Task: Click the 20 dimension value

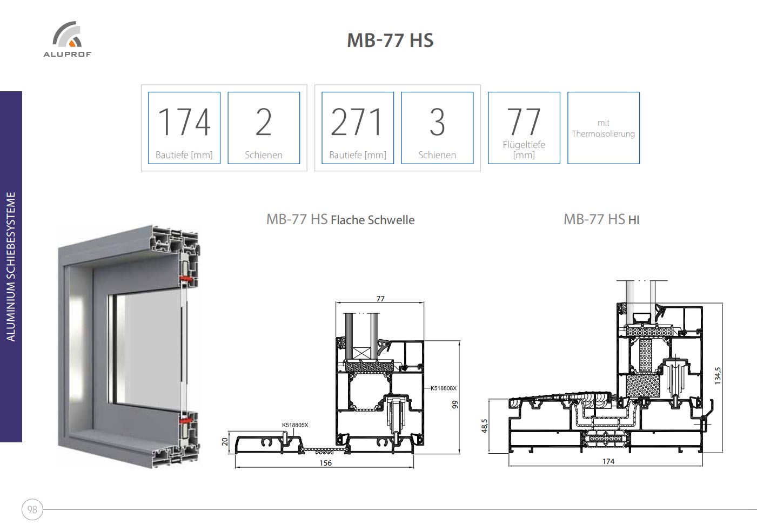Action: pos(225,442)
